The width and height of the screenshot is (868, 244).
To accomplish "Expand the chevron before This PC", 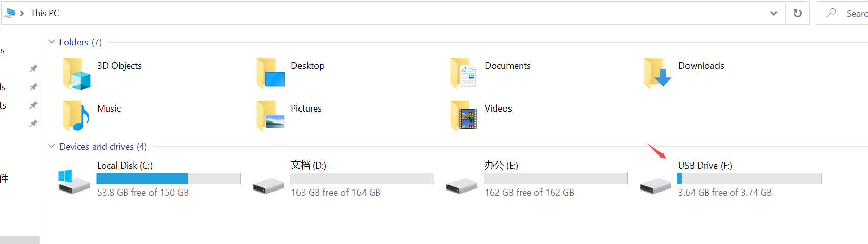I will pyautogui.click(x=22, y=13).
